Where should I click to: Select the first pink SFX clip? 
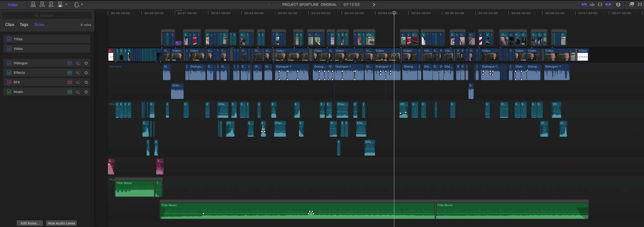pyautogui.click(x=111, y=166)
